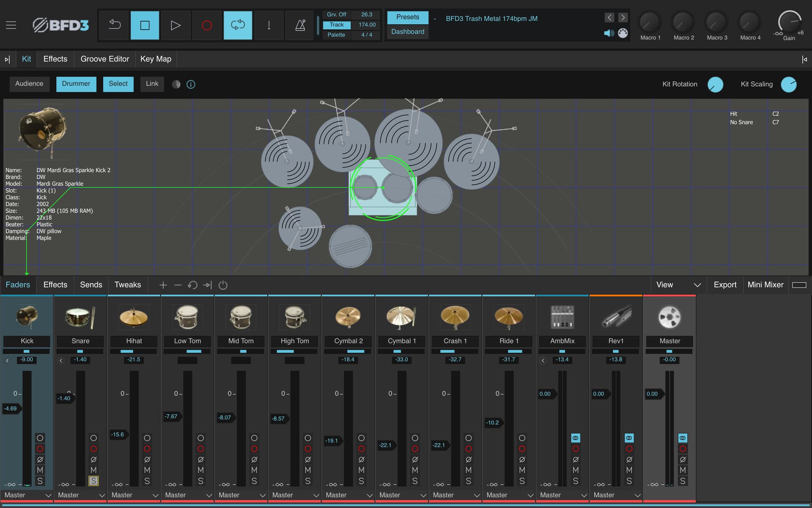812x508 pixels.
Task: Open the Mini Mixer button
Action: 765,285
